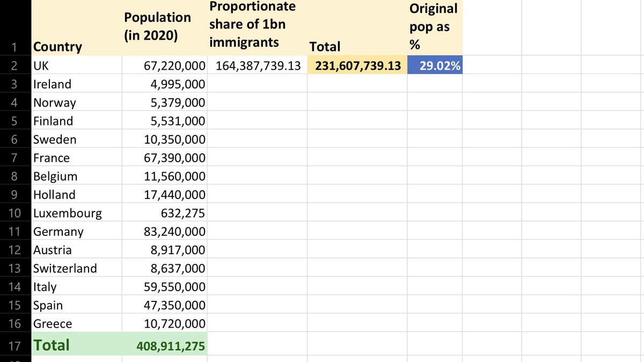Screen dimensions: 644x362
Task: Select Sweden population value 10,350,000
Action: pos(165,139)
